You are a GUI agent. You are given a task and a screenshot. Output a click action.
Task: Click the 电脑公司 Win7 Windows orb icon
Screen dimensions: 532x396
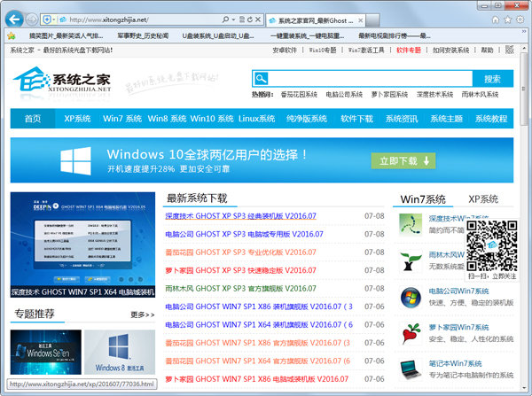(410, 296)
